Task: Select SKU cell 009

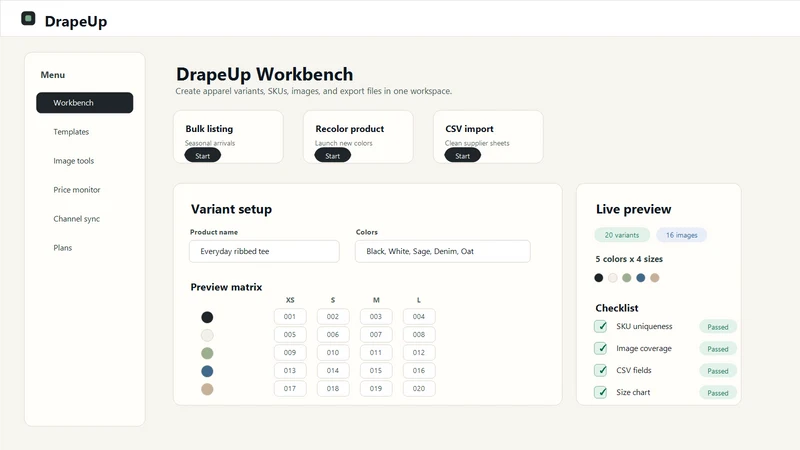Action: tap(290, 352)
